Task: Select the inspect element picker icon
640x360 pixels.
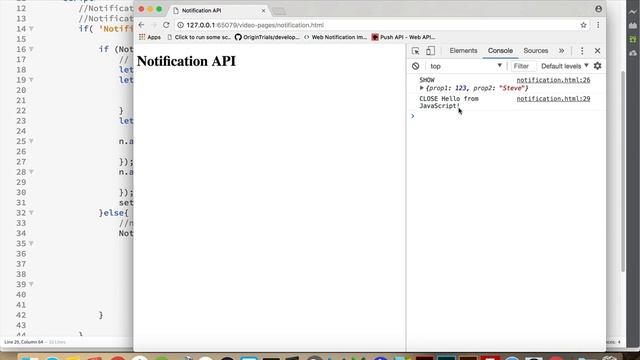Action: point(416,51)
